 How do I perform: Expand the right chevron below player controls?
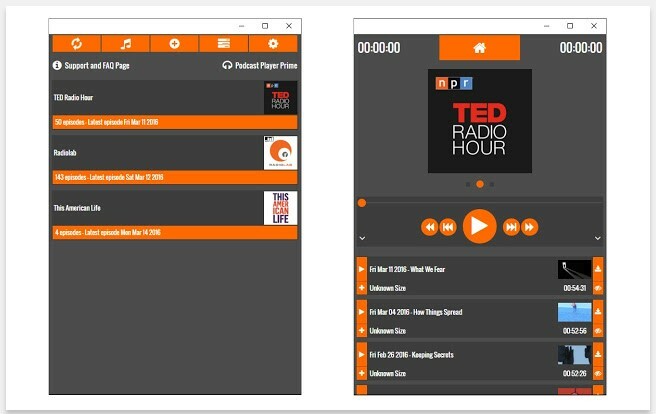pos(598,238)
